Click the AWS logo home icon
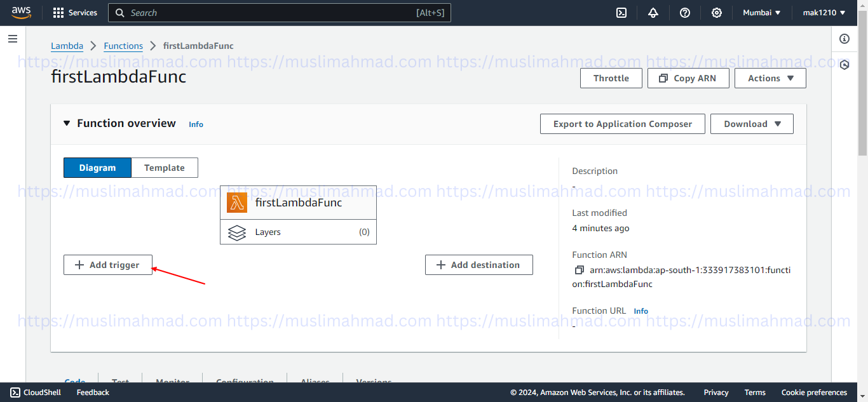 pyautogui.click(x=21, y=13)
